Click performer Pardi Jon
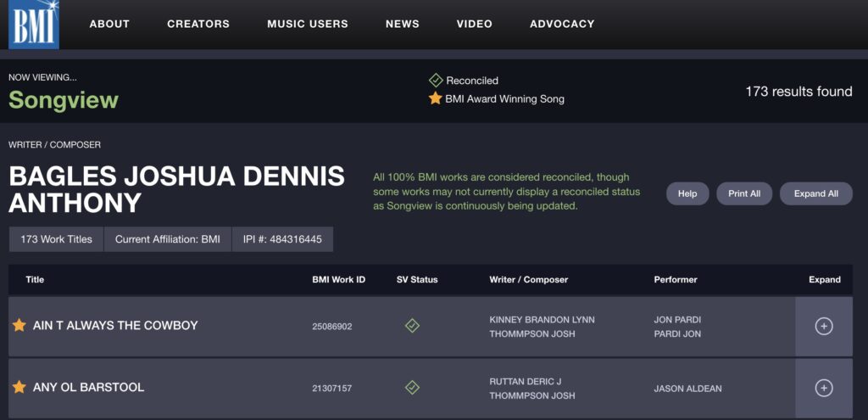This screenshot has height=420, width=868. coord(677,334)
